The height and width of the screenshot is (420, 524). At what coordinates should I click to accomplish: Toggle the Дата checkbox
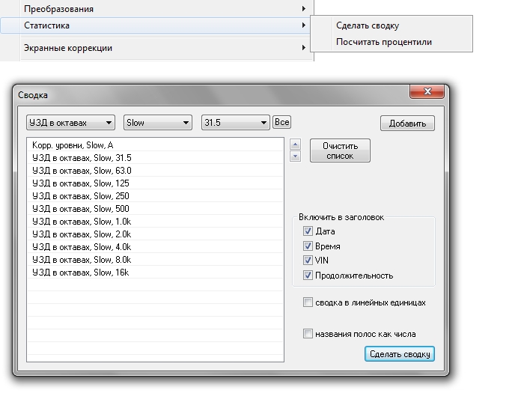[308, 232]
